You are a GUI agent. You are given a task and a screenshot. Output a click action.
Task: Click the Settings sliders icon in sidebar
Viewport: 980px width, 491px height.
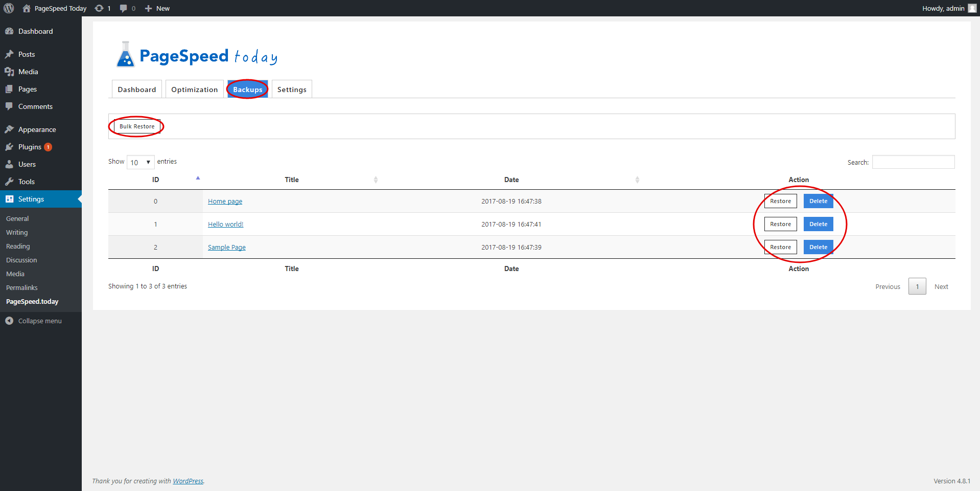[x=9, y=199]
